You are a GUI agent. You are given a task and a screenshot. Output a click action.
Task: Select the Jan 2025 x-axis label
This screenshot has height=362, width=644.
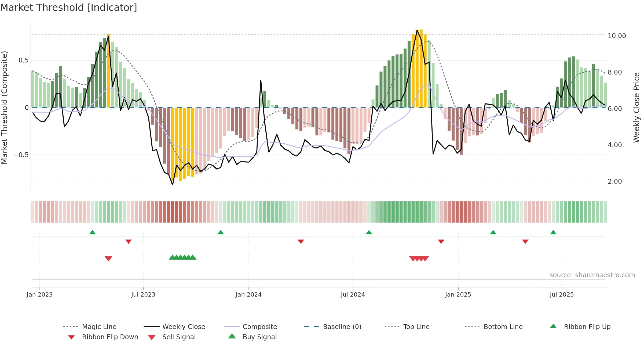458,294
